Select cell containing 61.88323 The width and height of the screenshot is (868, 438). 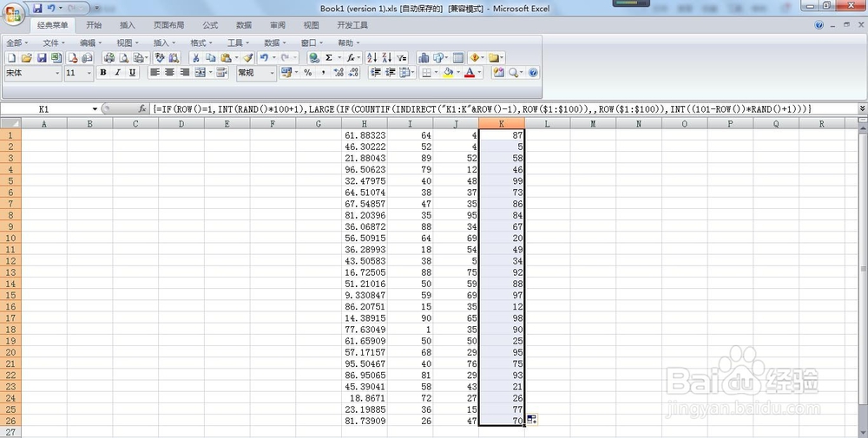pyautogui.click(x=365, y=135)
